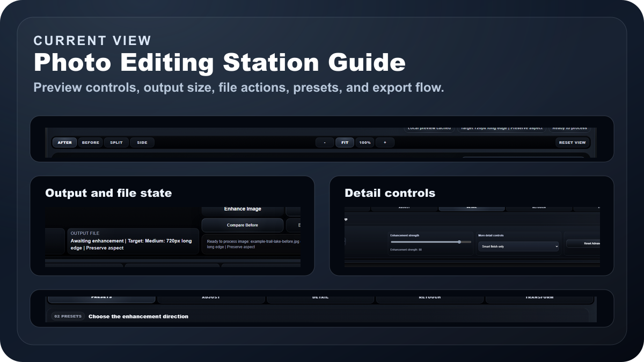Viewport: 644px width, 362px height.
Task: Open the Smart finish only dropdown
Action: click(x=518, y=246)
